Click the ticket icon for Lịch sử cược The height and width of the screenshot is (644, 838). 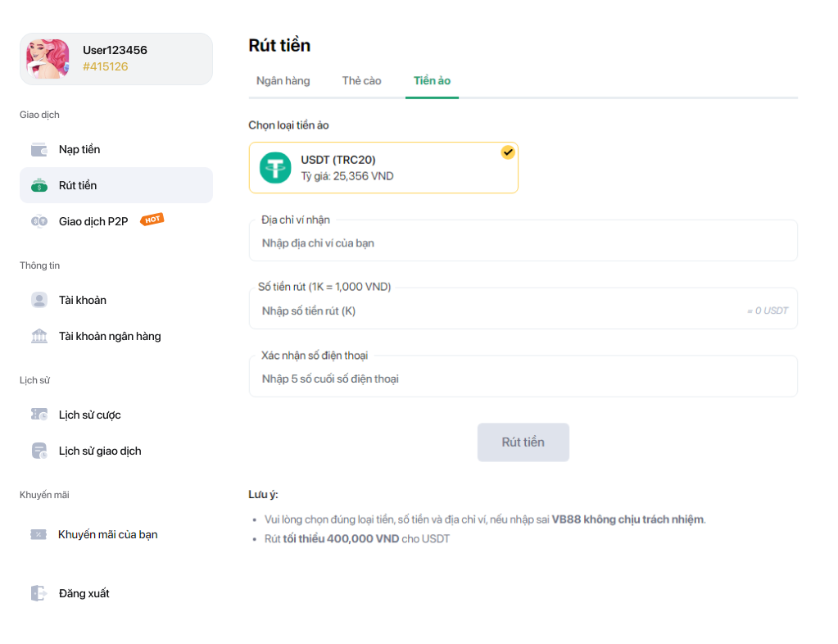pyautogui.click(x=39, y=415)
